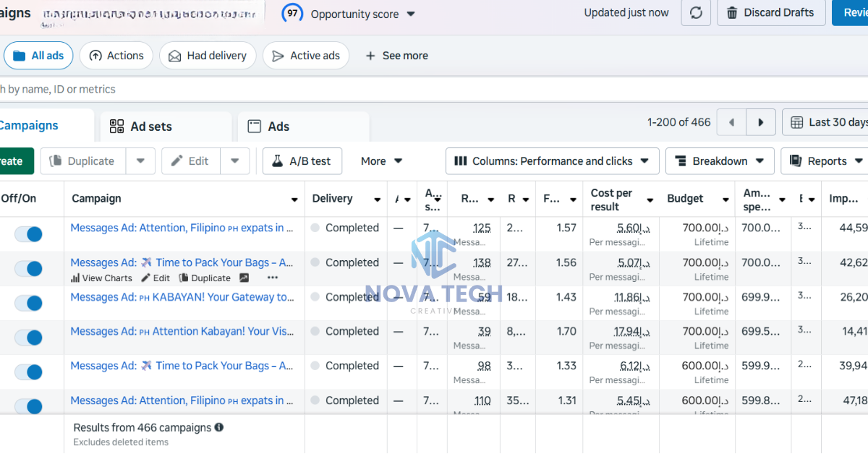Viewport: 868px width, 454px height.
Task: Toggle the last Attention Filipino expats campaign switch
Action: coord(29,406)
